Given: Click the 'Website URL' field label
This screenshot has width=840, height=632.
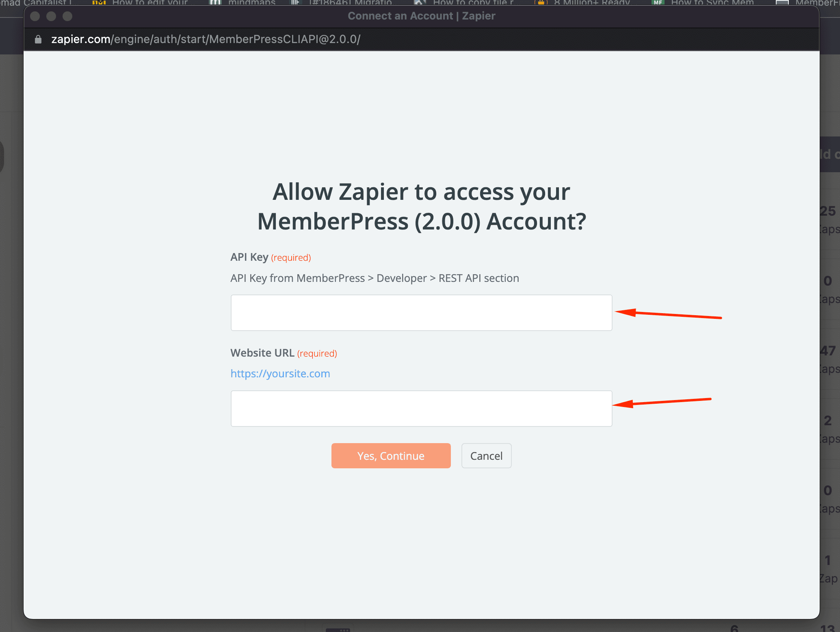Looking at the screenshot, I should click(262, 353).
